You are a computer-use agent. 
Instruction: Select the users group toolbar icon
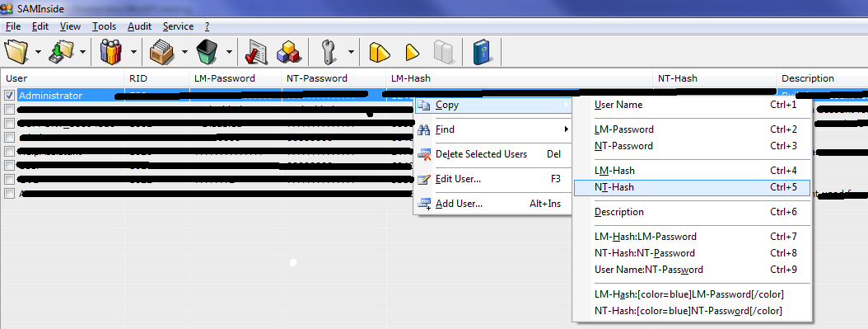click(x=111, y=52)
